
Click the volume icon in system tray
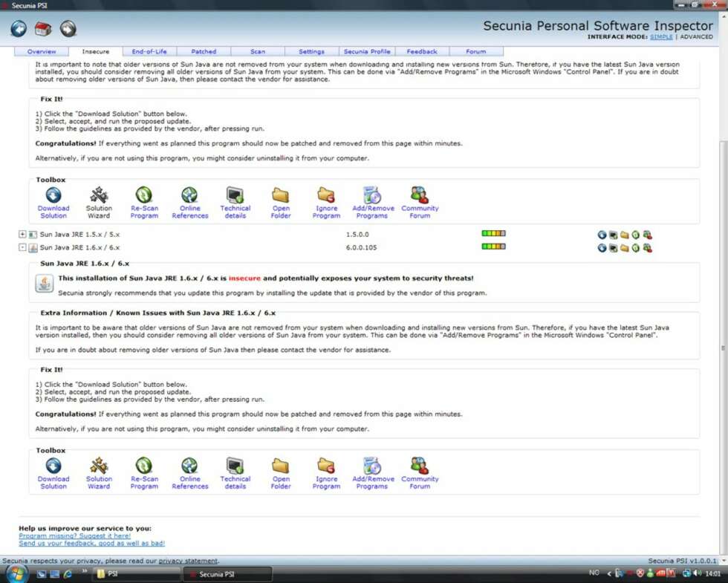(698, 573)
